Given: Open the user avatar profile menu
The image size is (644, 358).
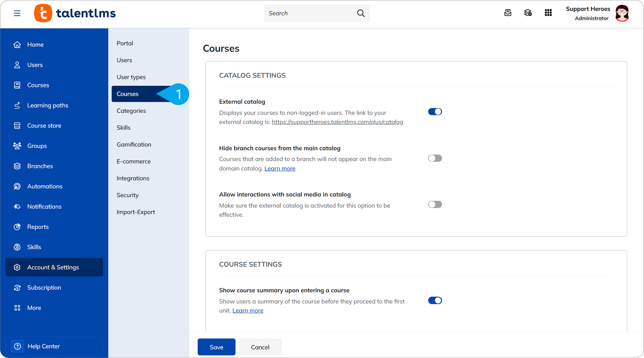Looking at the screenshot, I should pos(622,13).
